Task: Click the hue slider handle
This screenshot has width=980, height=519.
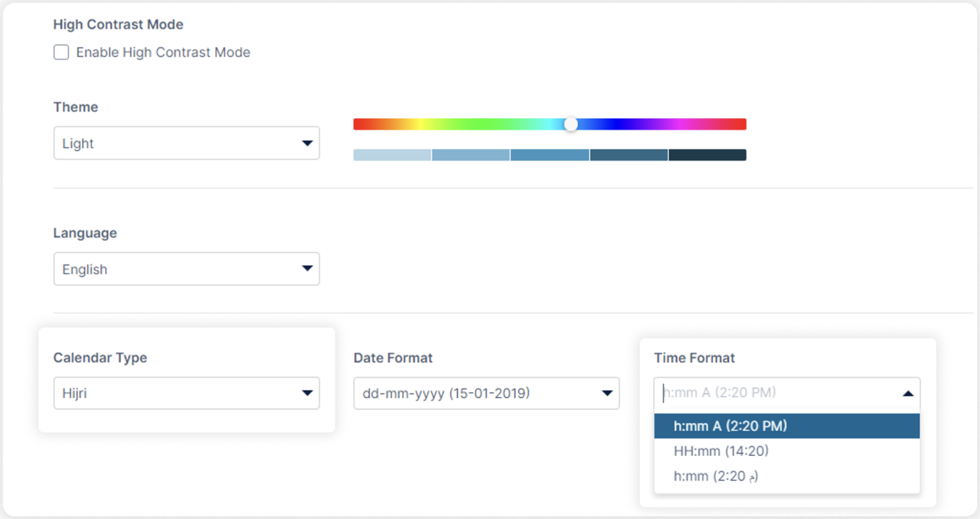Action: coord(571,124)
